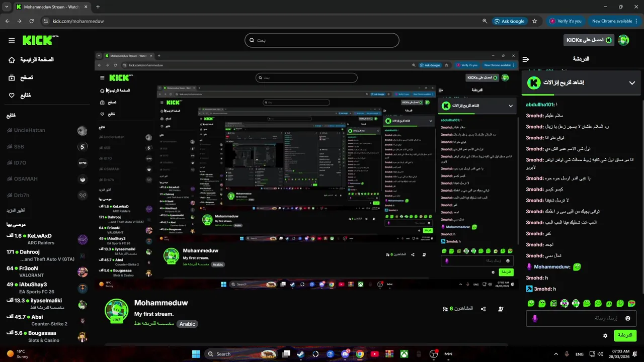Open ID7O channel in sidebar
This screenshot has height=362, width=644.
point(47,163)
